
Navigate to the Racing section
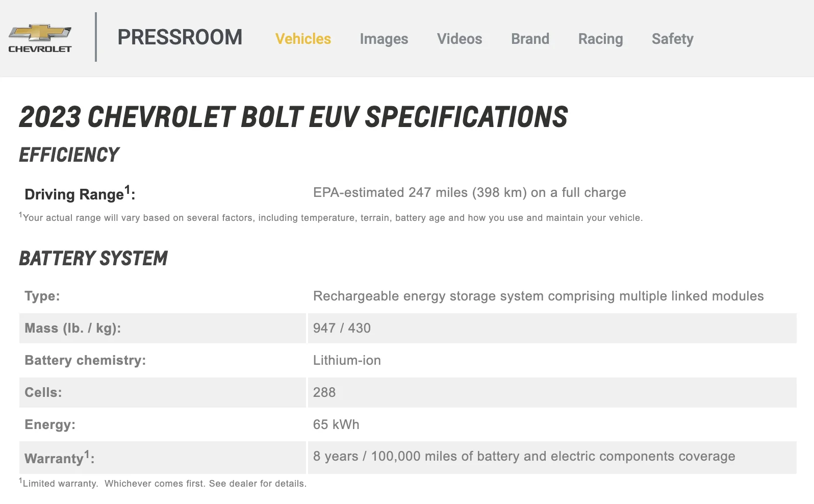(x=600, y=39)
